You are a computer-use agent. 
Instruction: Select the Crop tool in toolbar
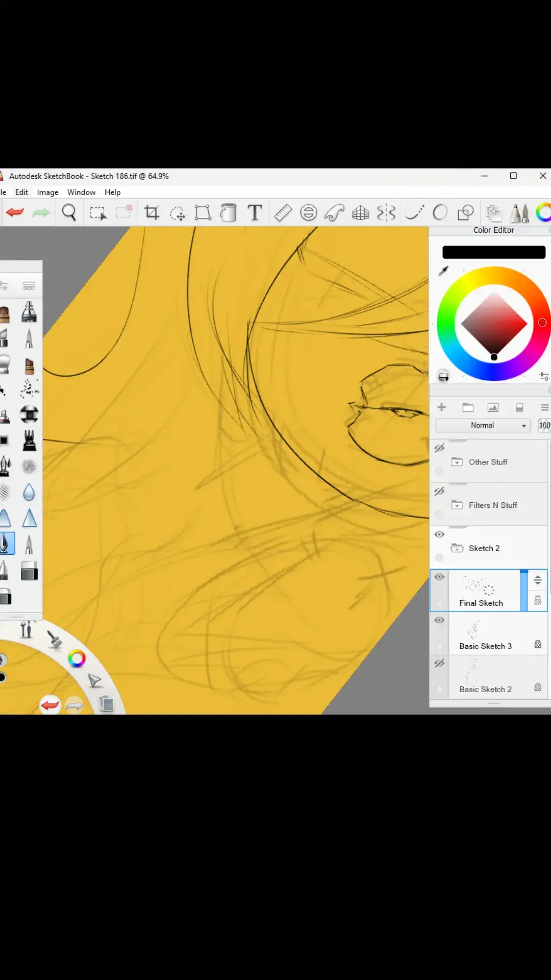152,212
